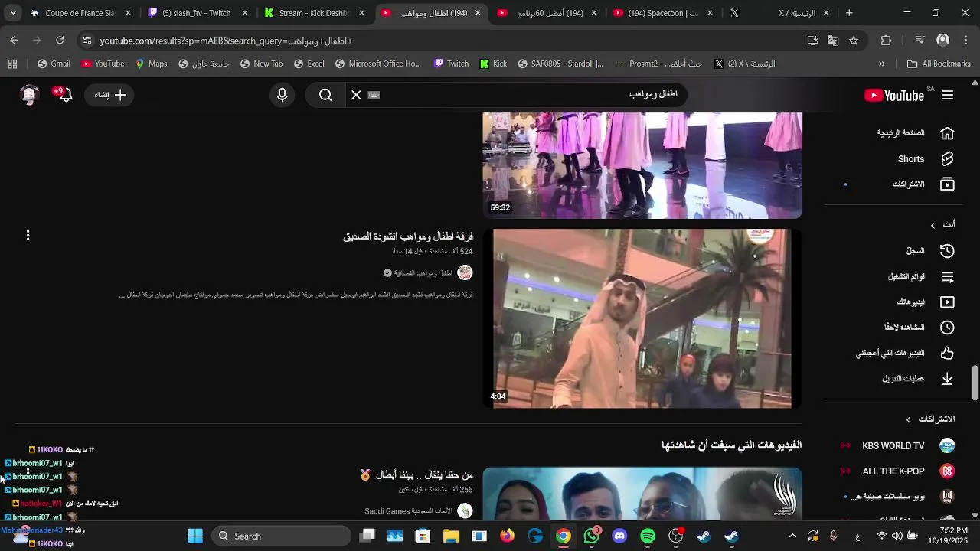Open the YouTube notifications bell
Screen dimensions: 980x551
(65, 95)
